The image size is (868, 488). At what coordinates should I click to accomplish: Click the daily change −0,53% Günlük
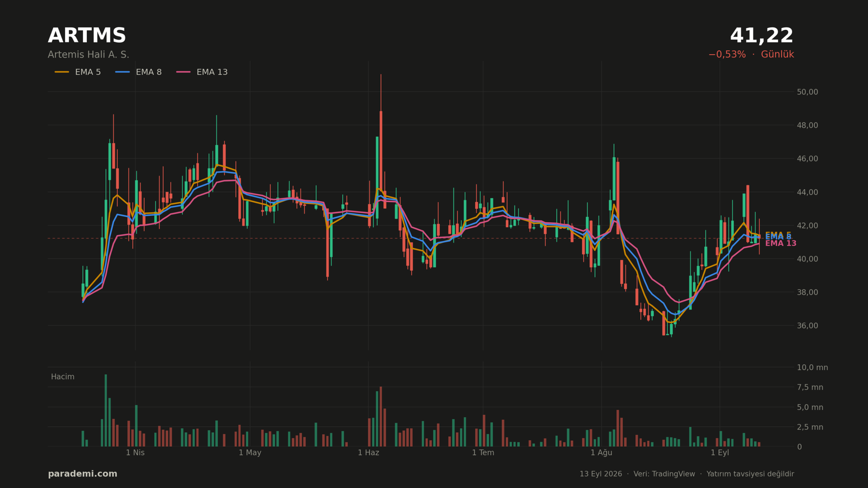coord(751,55)
